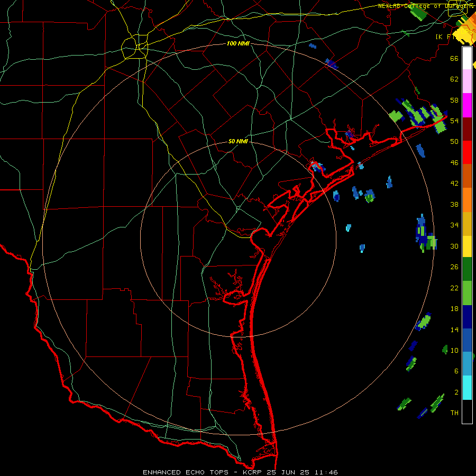Screen dimensions: 476x476
Task: Click the legend value "58"
Action: pyautogui.click(x=454, y=100)
